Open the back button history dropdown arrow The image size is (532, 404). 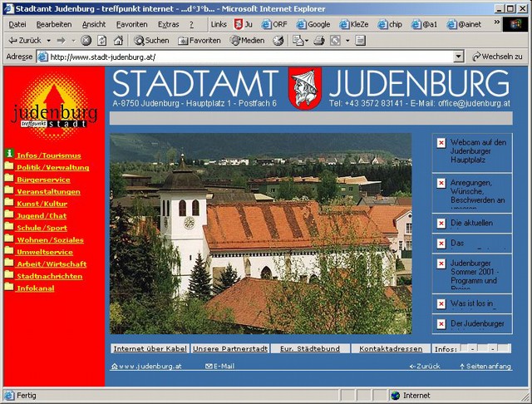(48, 40)
